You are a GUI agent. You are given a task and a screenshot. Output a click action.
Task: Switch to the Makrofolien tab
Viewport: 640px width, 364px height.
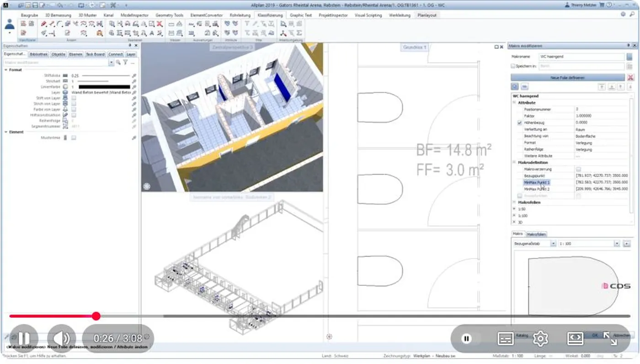[x=536, y=234]
